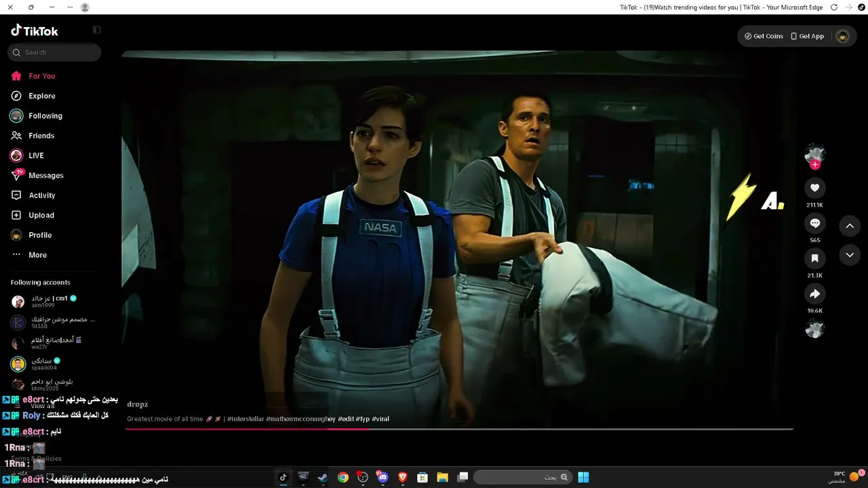Open Microsoft Store from the taskbar

pyautogui.click(x=422, y=477)
